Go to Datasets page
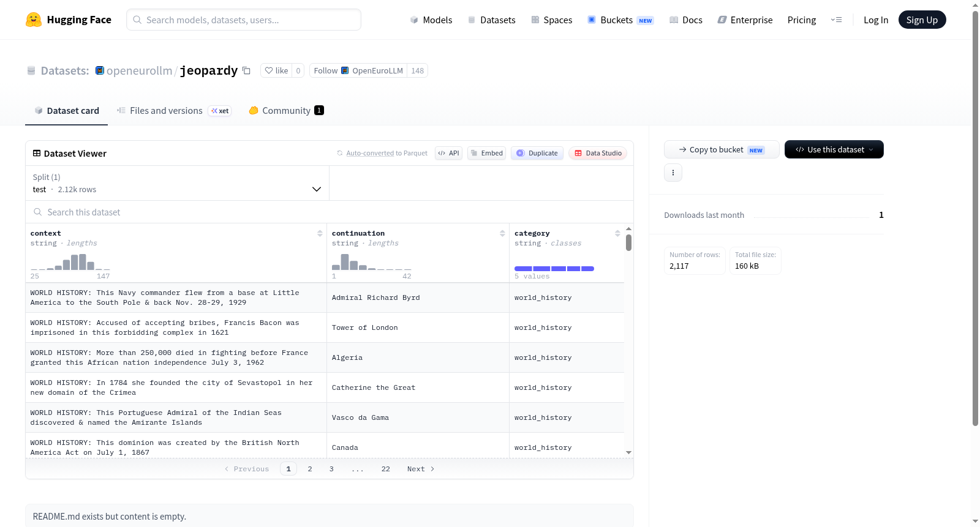980x527 pixels. (x=491, y=20)
